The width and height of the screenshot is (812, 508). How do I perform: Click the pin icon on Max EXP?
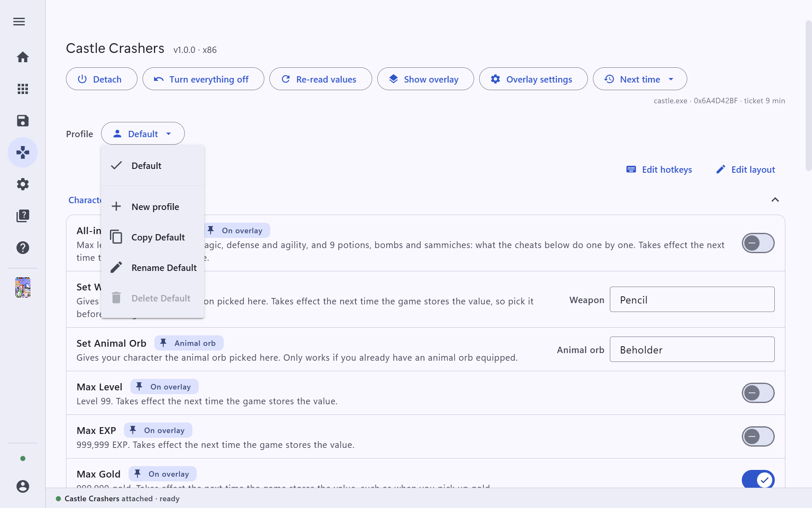(x=133, y=430)
